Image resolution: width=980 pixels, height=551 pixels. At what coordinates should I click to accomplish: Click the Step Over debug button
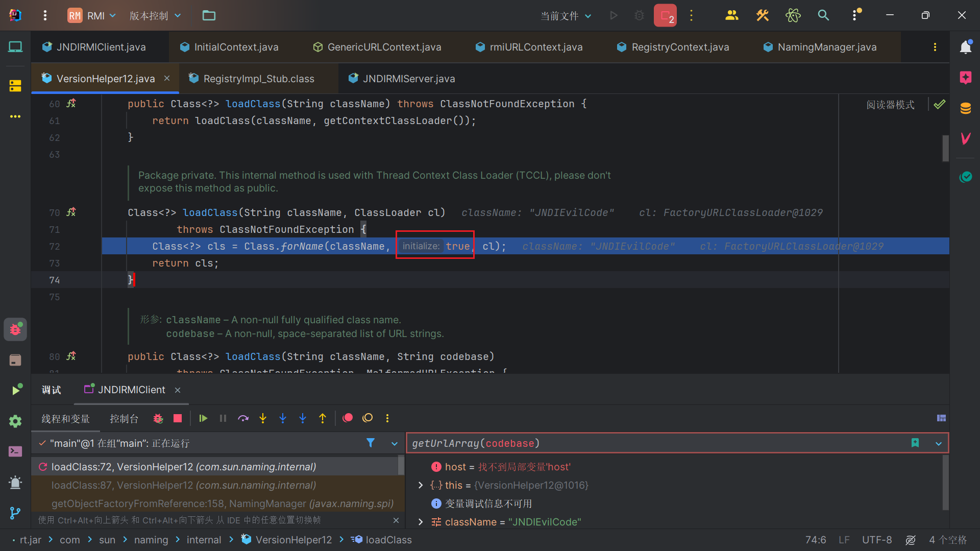tap(243, 418)
